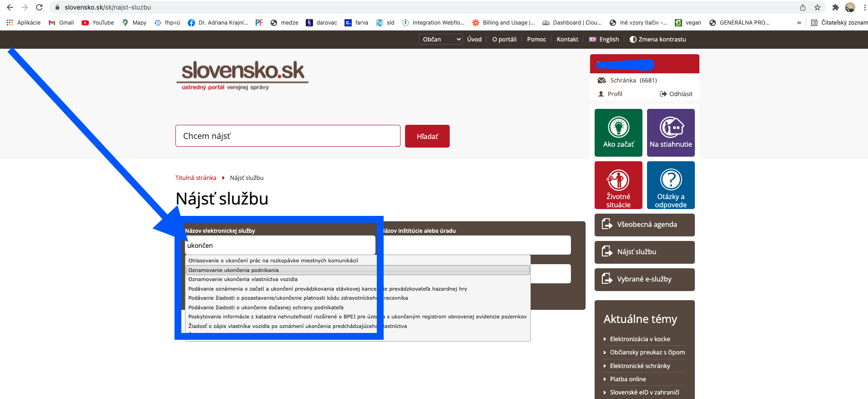The height and width of the screenshot is (399, 868).
Task: Open the Platba online topic
Action: coord(628,379)
